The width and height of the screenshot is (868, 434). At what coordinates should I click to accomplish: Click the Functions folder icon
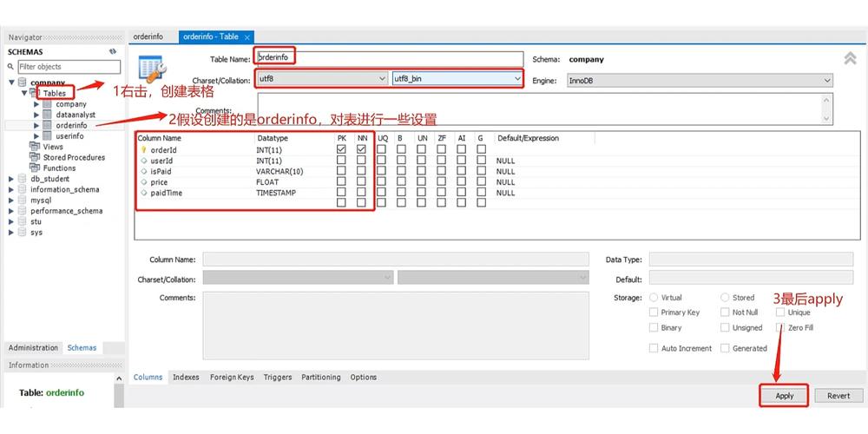coord(35,168)
